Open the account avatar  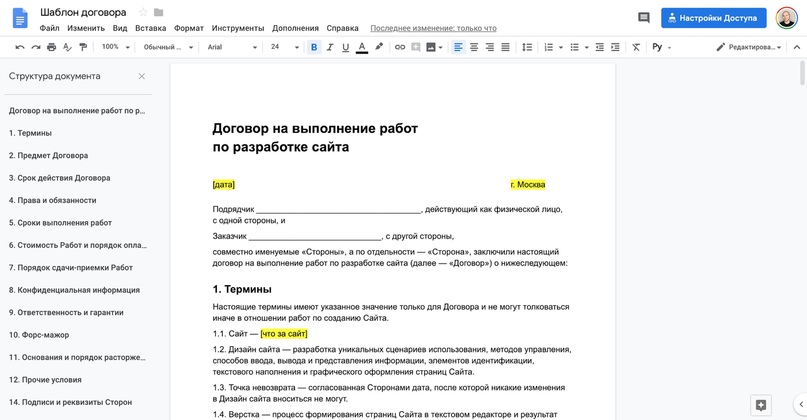point(786,18)
